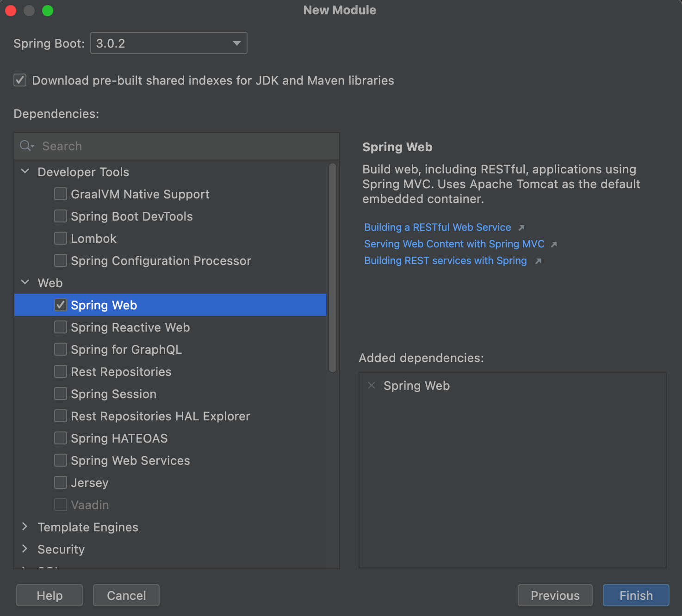Image resolution: width=682 pixels, height=616 pixels.
Task: Open the Spring Boot version dropdown
Action: (x=169, y=43)
